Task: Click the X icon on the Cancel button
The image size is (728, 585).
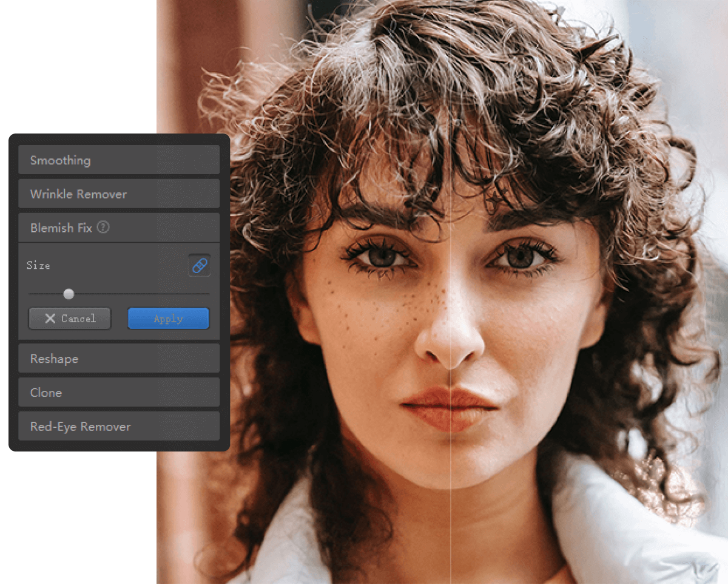Action: 50,319
